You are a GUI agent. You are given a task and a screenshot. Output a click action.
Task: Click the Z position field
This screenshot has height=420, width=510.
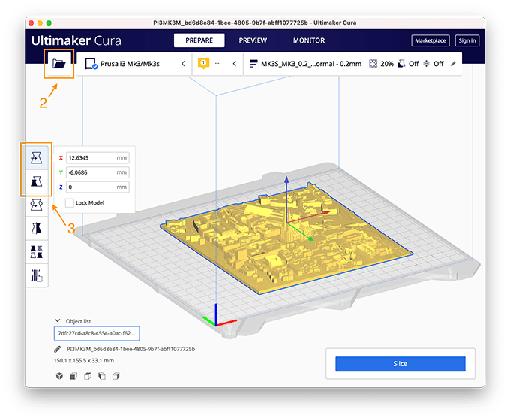point(97,187)
